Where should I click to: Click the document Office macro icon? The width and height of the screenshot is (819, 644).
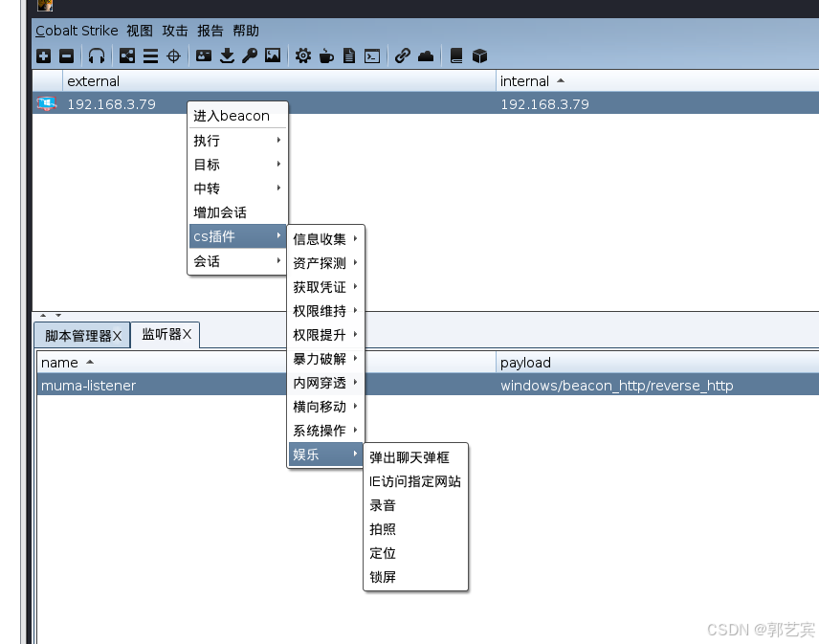pos(349,56)
